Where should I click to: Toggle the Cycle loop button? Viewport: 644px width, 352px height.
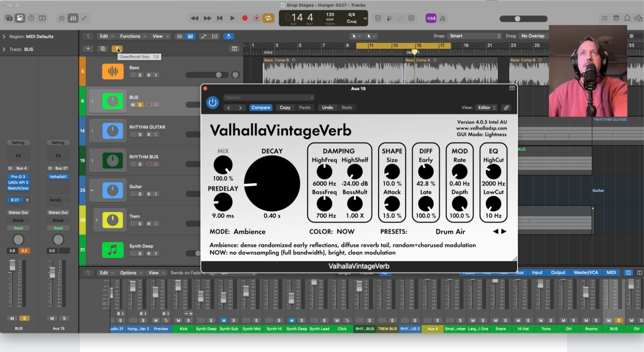pos(268,18)
